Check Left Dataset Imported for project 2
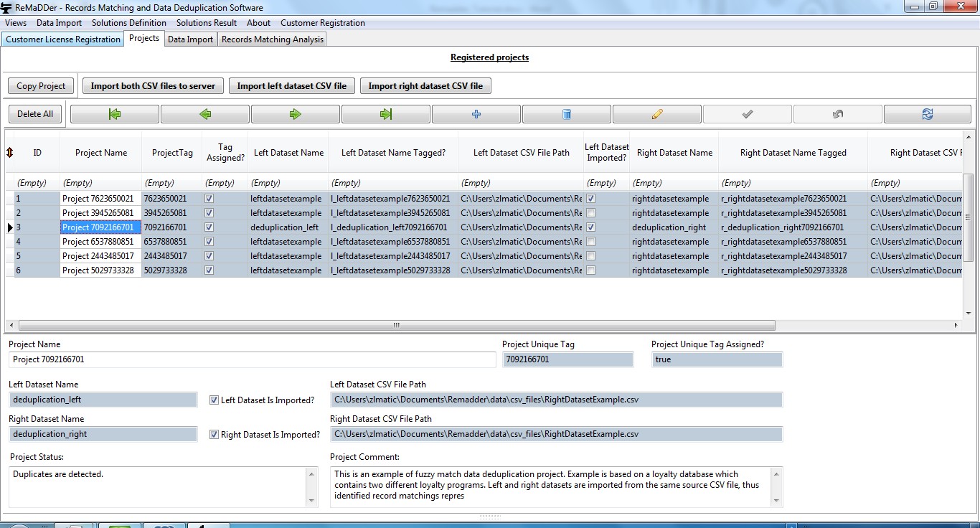The width and height of the screenshot is (980, 528). click(x=590, y=213)
